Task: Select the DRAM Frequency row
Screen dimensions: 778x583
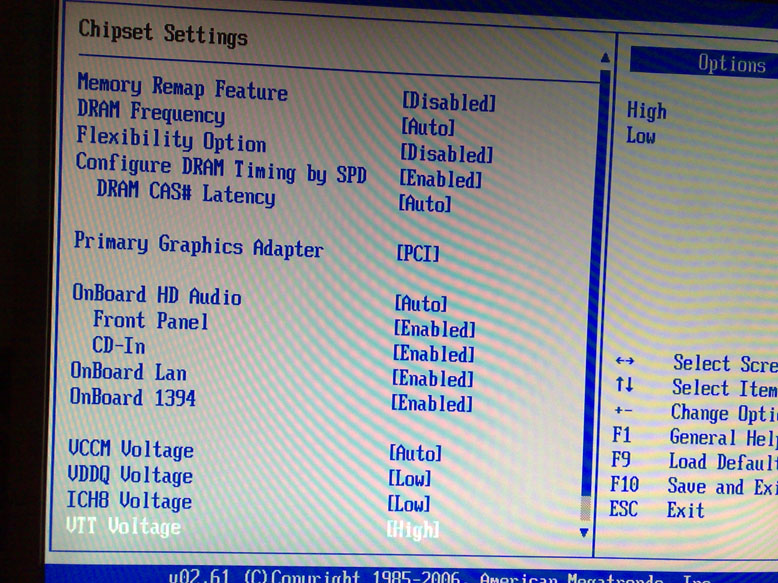Action: click(x=151, y=112)
